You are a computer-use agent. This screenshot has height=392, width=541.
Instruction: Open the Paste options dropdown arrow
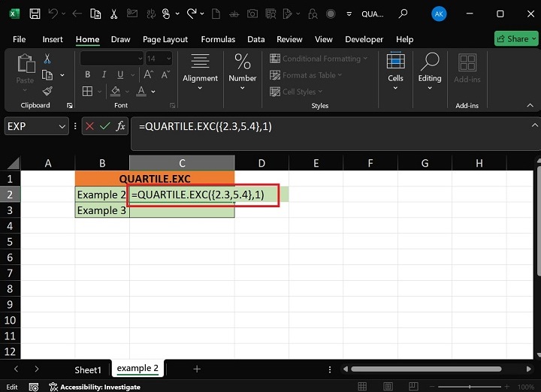pyautogui.click(x=25, y=90)
